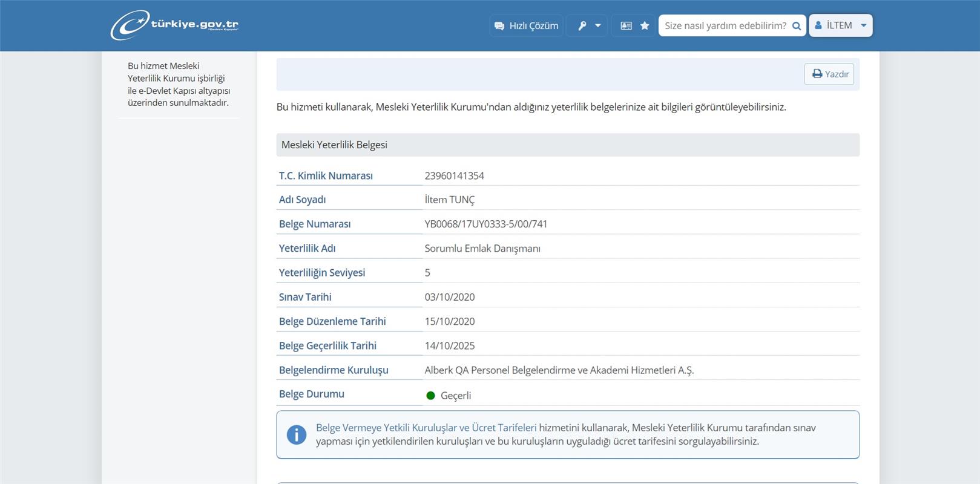Click the T.C. Kimlik Numarası value
Viewport: 980px width, 484px height.
(x=454, y=176)
